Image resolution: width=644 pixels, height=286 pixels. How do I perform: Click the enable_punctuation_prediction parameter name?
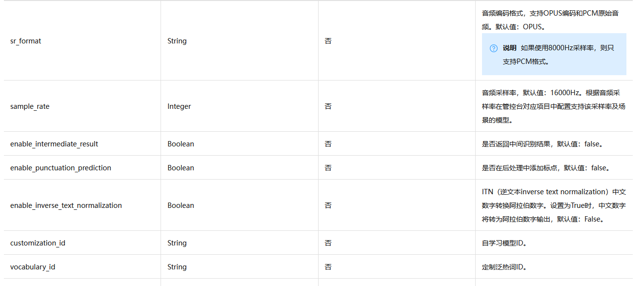point(60,168)
